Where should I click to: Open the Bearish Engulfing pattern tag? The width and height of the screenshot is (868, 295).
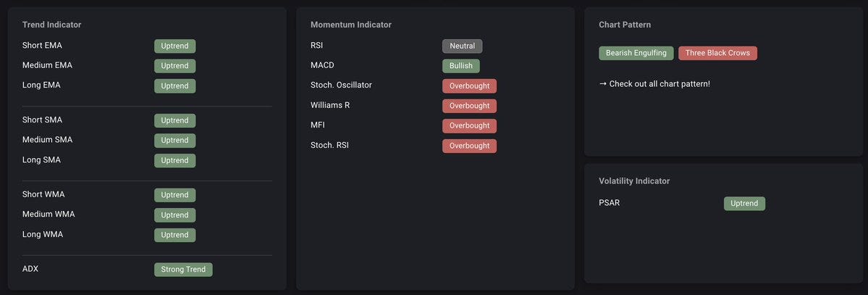tap(636, 53)
